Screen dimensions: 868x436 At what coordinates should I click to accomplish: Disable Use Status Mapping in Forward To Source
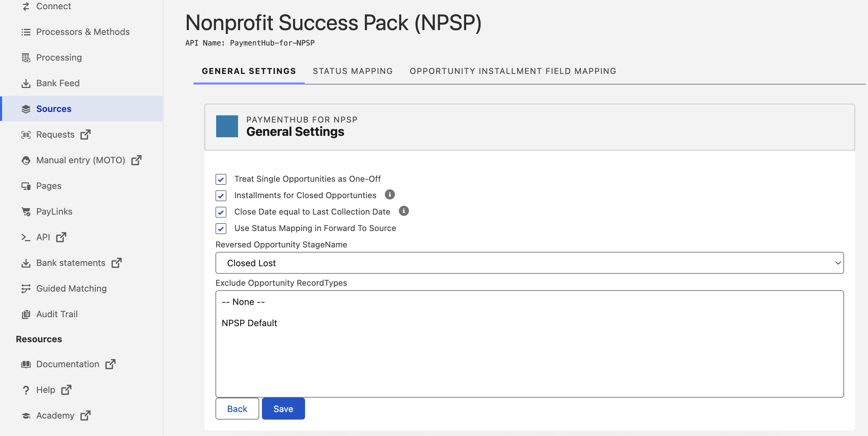tap(221, 229)
